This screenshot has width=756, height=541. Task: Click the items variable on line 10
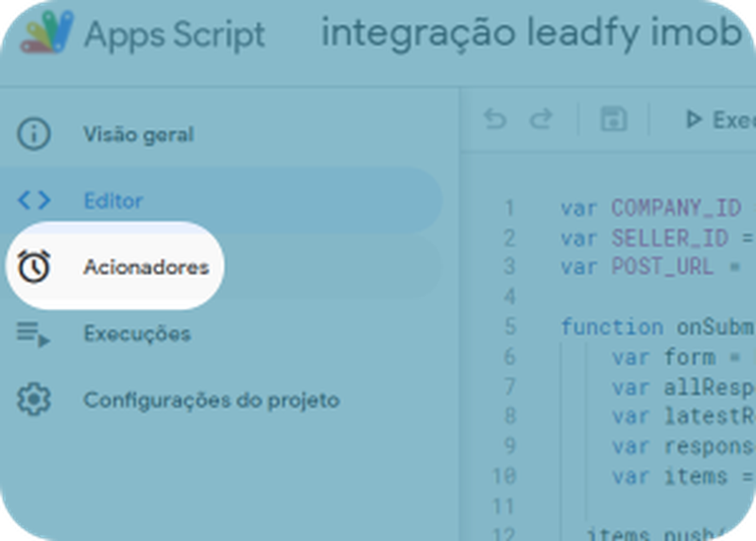pyautogui.click(x=696, y=477)
